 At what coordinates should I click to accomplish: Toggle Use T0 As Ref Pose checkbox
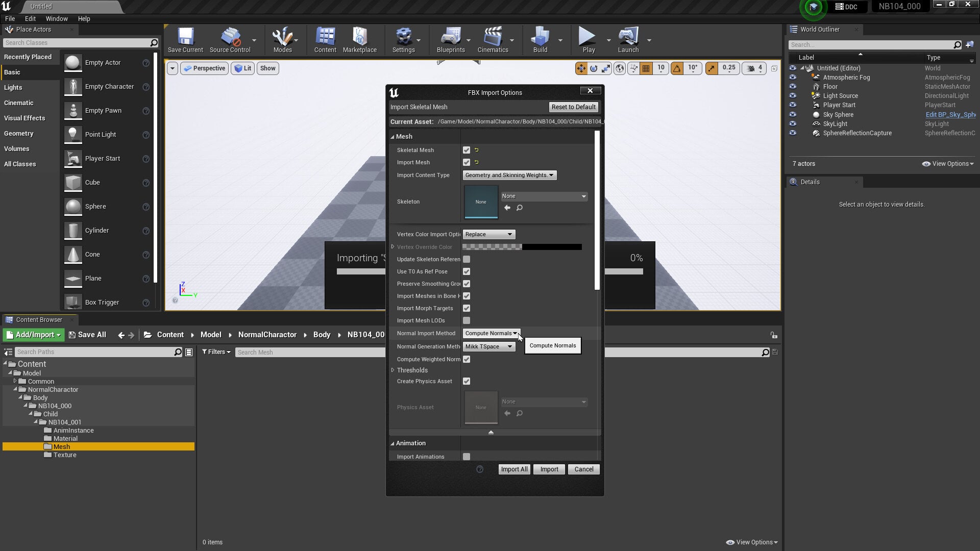(x=467, y=271)
